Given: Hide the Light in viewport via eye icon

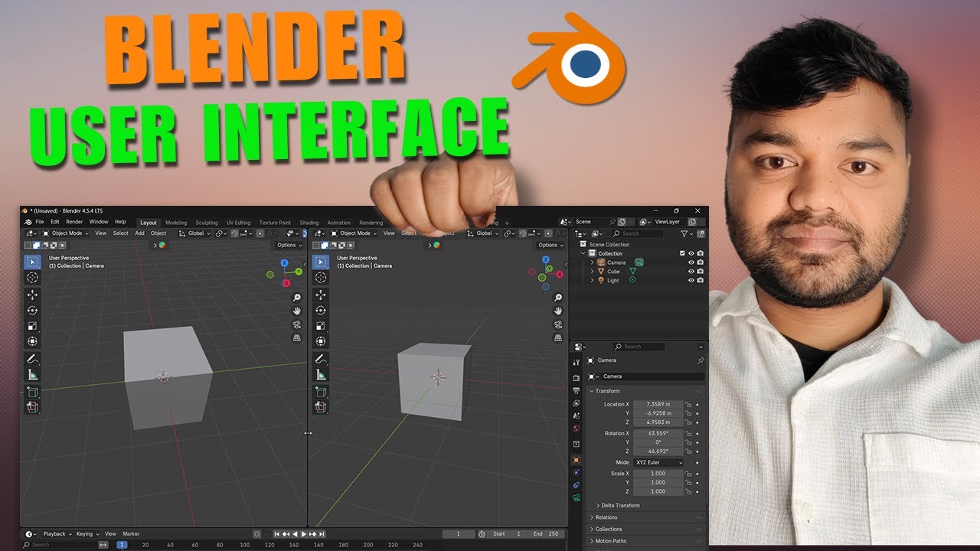Looking at the screenshot, I should click(691, 280).
